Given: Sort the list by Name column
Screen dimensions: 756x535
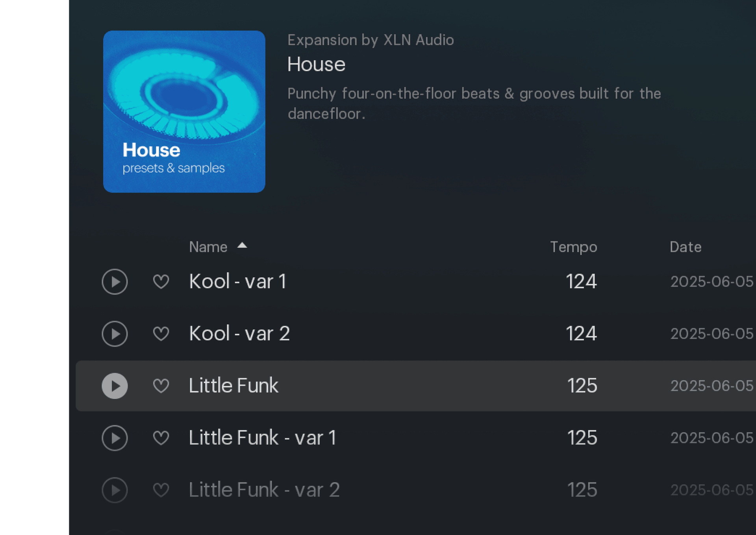Looking at the screenshot, I should coord(208,247).
